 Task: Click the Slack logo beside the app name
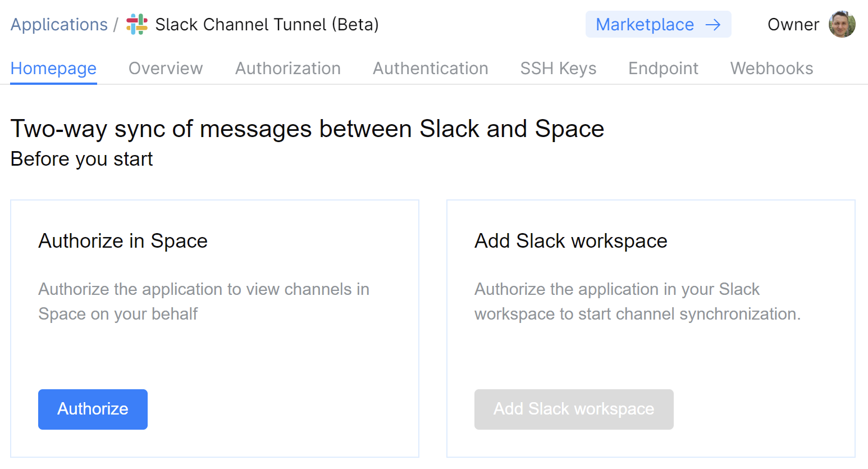click(x=136, y=24)
